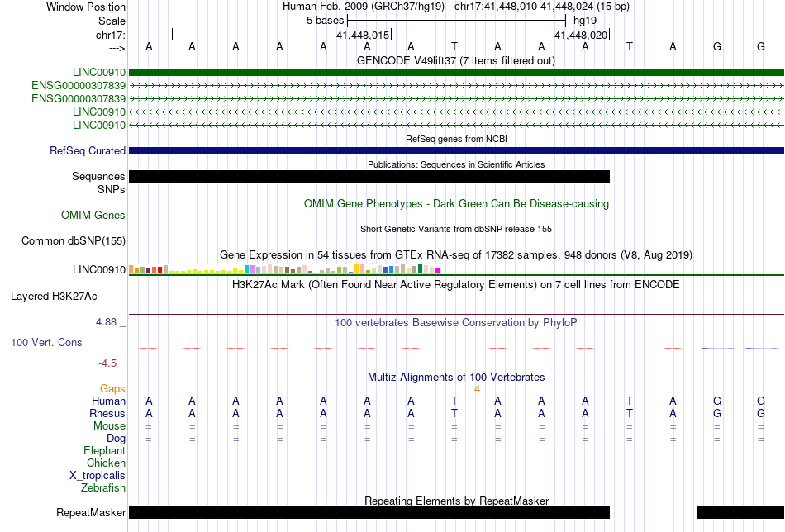Click the chr17: ruler label
Image resolution: width=785 pixels, height=532 pixels.
click(110, 35)
